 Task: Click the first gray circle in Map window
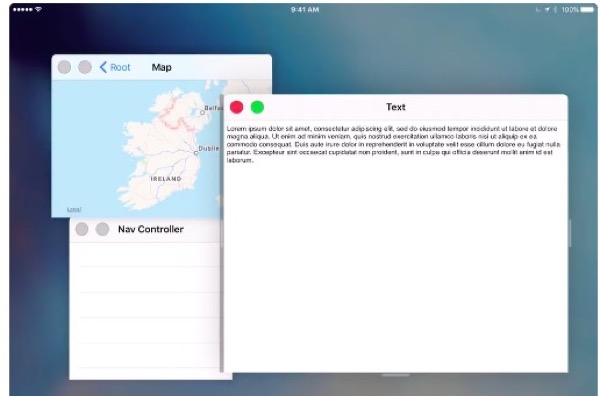64,67
